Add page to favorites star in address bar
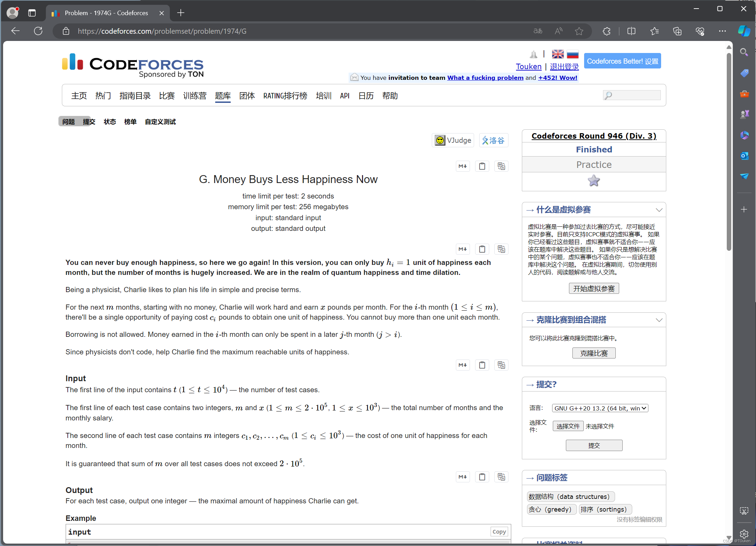The height and width of the screenshot is (546, 756). pos(579,31)
